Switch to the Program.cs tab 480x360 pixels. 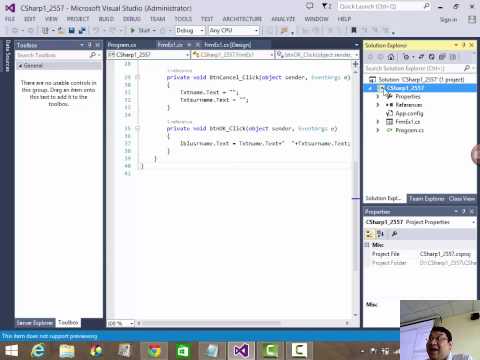coord(122,45)
